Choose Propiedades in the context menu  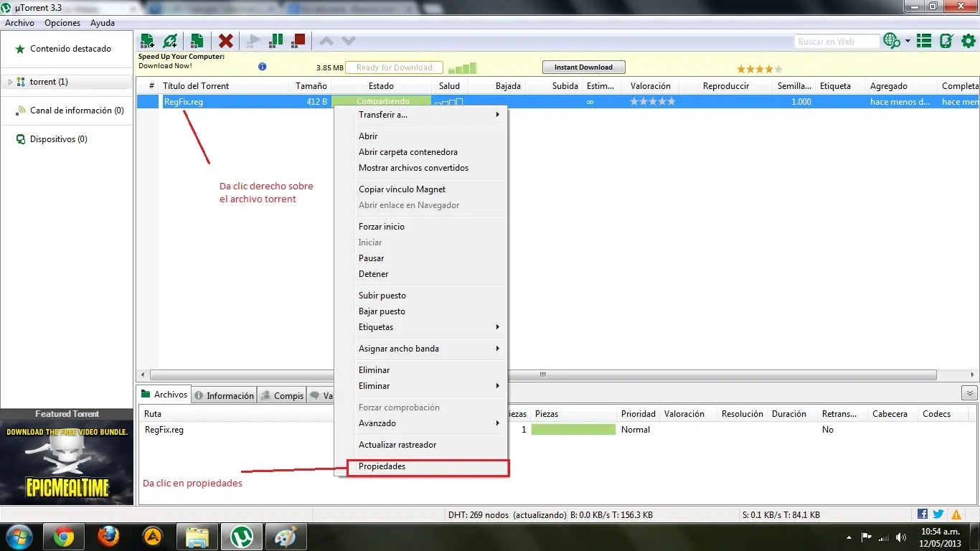[x=428, y=466]
